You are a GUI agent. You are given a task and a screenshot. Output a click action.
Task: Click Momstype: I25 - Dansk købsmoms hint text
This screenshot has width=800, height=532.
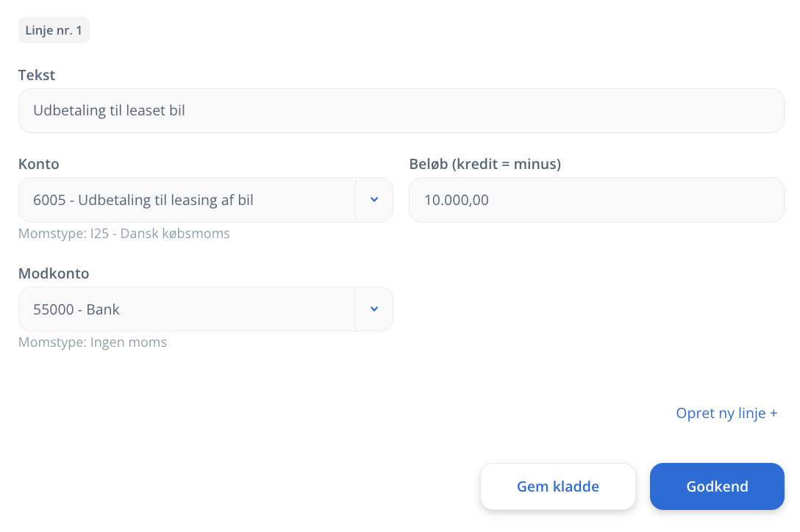[x=124, y=233]
